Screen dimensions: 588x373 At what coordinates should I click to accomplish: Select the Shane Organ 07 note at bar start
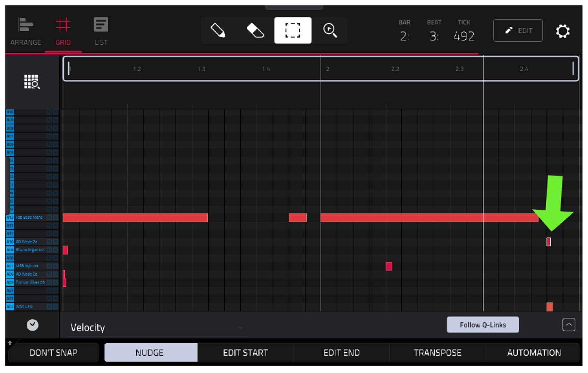click(x=65, y=250)
